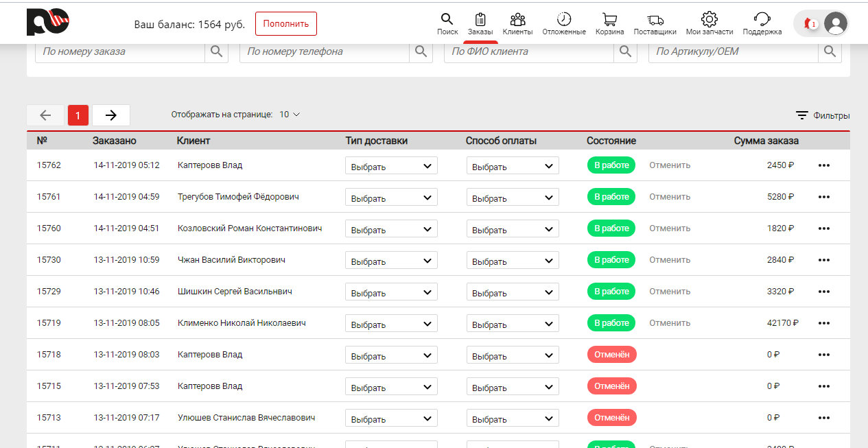Image resolution: width=868 pixels, height=448 pixels.
Task: Focus the По номеру телефона search field
Action: pos(325,51)
